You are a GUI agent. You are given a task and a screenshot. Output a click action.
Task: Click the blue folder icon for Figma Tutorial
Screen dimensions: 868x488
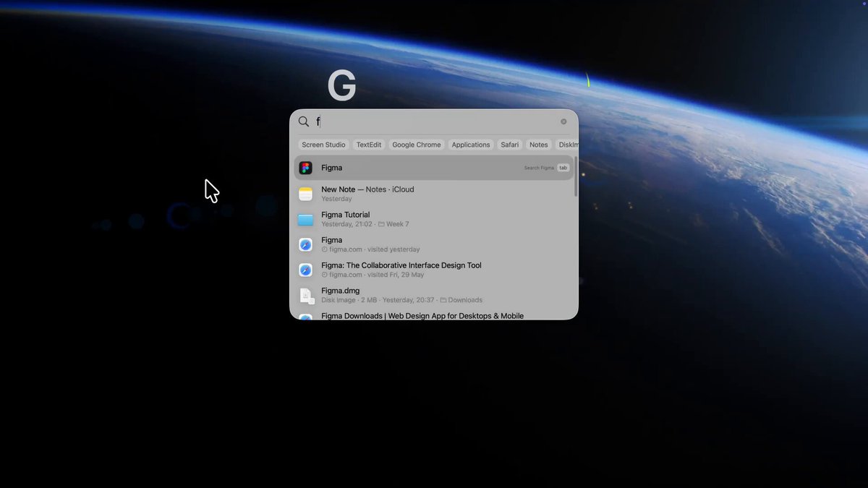(x=306, y=219)
